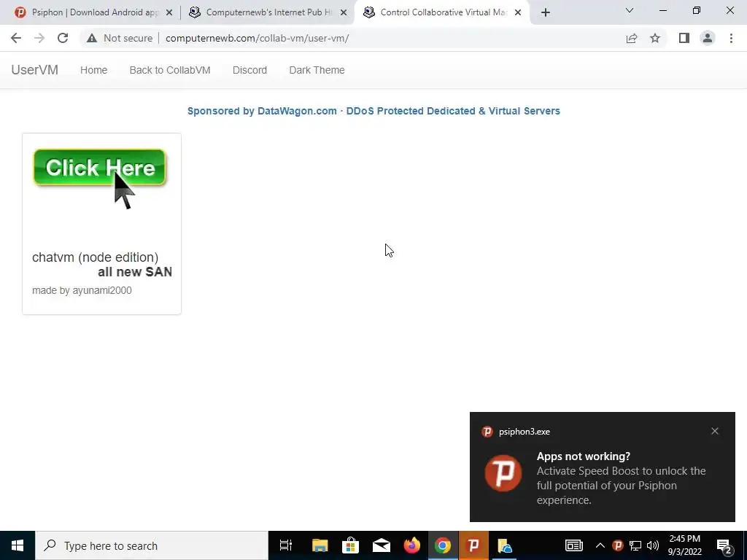
Task: Open DataWagon sponsor link
Action: 373,111
